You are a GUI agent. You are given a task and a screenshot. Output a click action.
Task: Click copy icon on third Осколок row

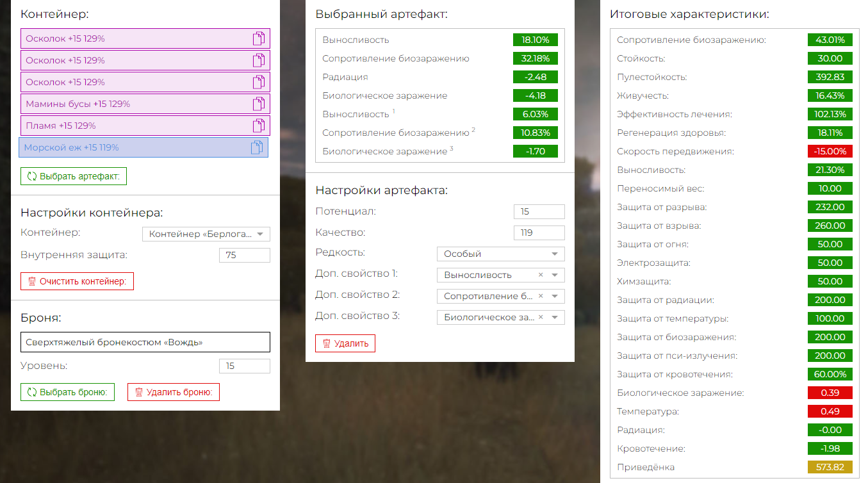tap(258, 82)
